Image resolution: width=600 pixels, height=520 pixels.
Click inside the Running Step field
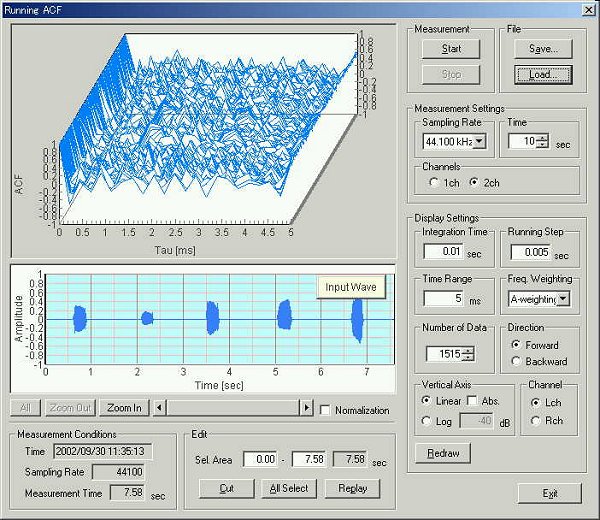pos(530,251)
